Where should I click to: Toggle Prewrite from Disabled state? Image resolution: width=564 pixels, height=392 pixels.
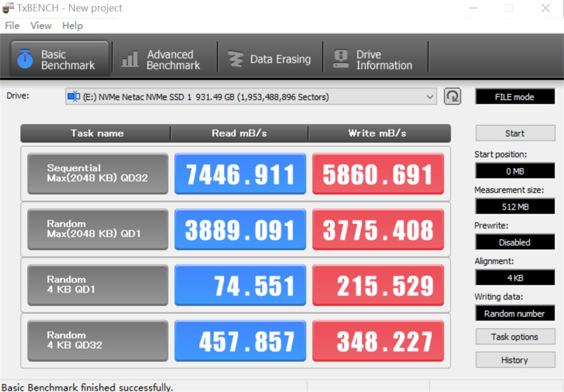515,242
